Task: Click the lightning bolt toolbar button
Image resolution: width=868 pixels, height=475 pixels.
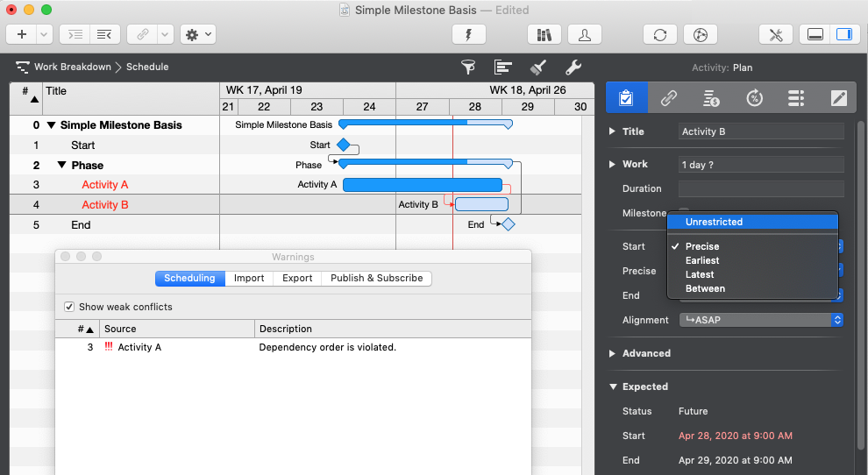Action: click(468, 34)
